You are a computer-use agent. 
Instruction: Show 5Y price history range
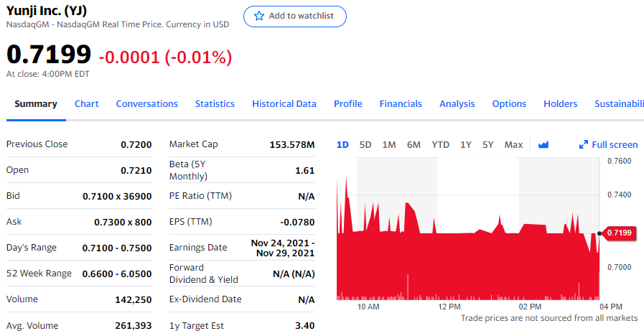pyautogui.click(x=488, y=144)
